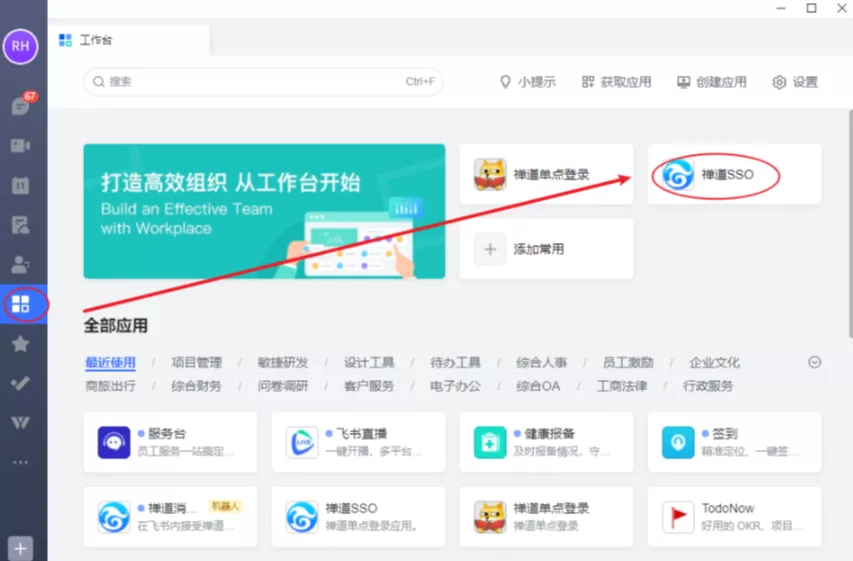The width and height of the screenshot is (853, 561).
Task: Select the 员工激励 category
Action: (628, 362)
